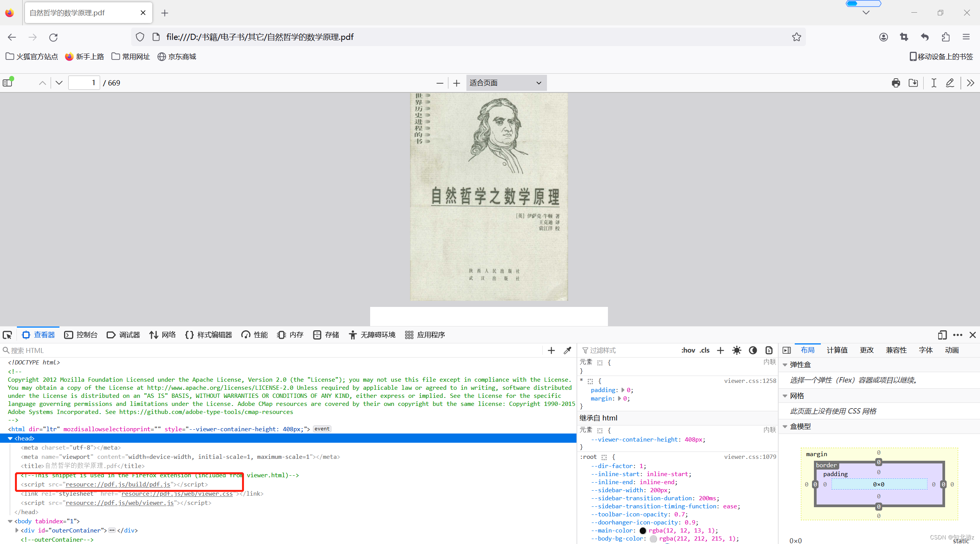The width and height of the screenshot is (980, 544).
Task: Toggle the .cls class panel
Action: coord(704,350)
